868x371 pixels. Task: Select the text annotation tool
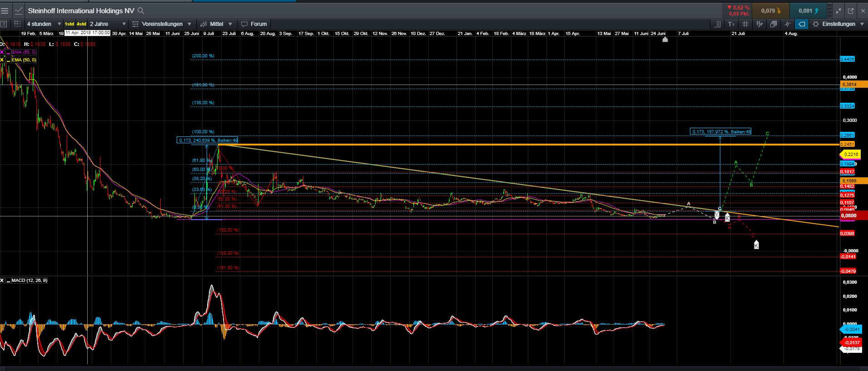point(731,24)
